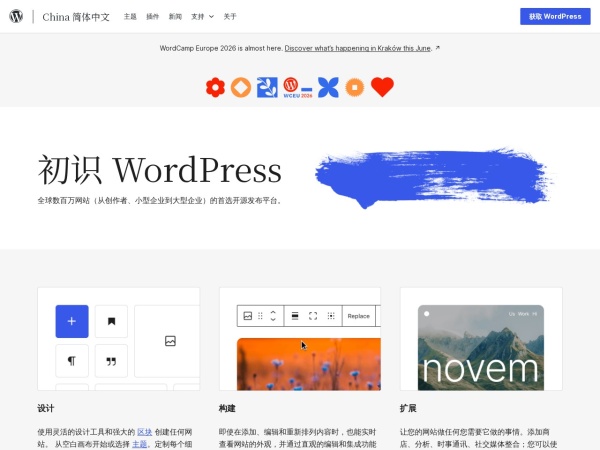Click the blue leaf square banner icon

(x=267, y=87)
